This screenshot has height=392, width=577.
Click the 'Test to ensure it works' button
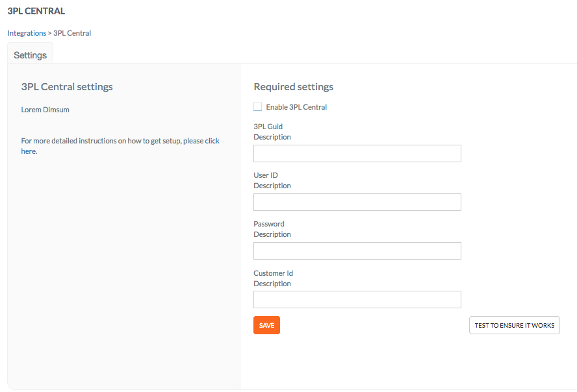pos(515,325)
